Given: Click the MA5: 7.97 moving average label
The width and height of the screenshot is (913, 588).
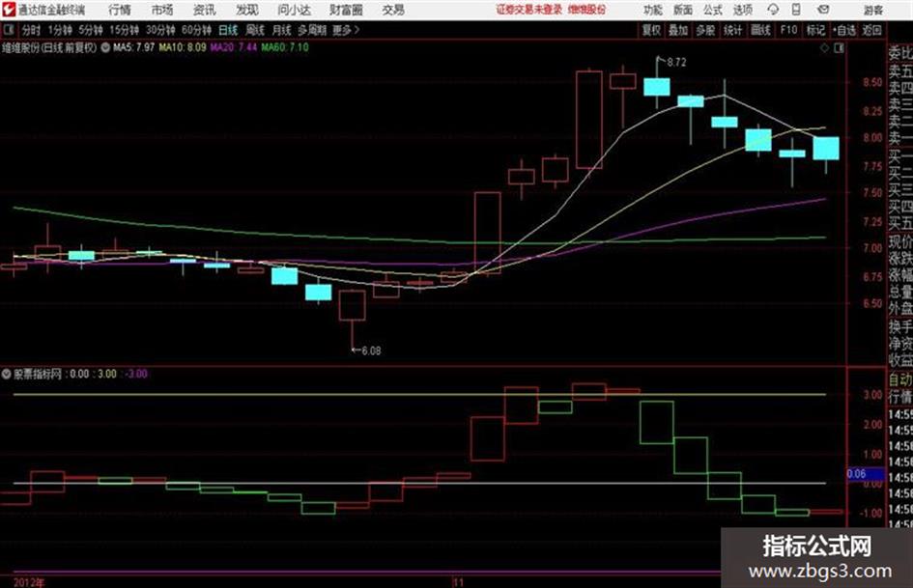Looking at the screenshot, I should (x=134, y=47).
